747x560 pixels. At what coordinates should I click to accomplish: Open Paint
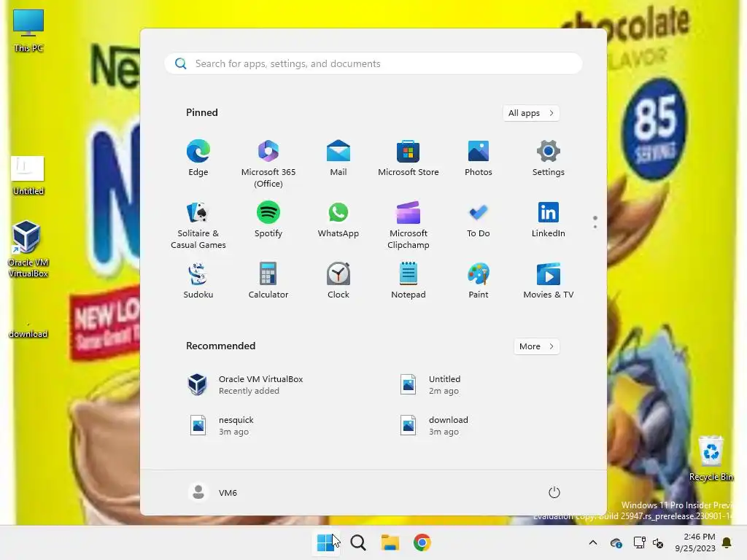(479, 281)
